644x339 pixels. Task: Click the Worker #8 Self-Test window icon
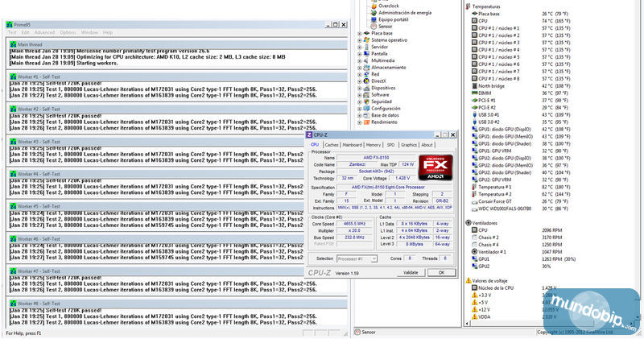tap(13, 304)
